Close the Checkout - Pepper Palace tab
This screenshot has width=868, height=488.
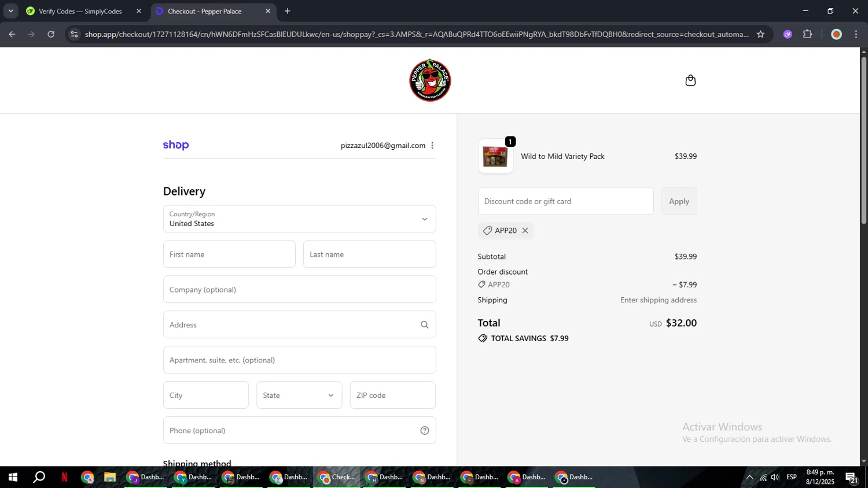pos(268,11)
